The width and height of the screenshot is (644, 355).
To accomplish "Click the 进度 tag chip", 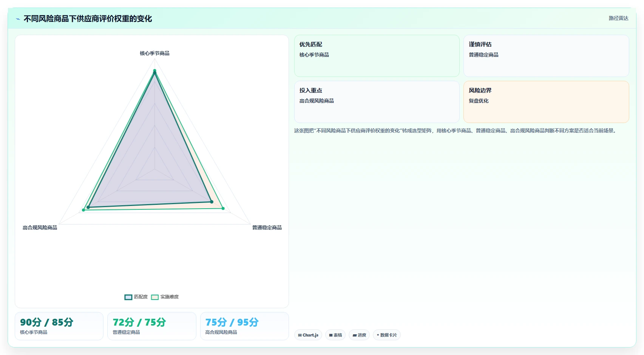I will [x=359, y=335].
